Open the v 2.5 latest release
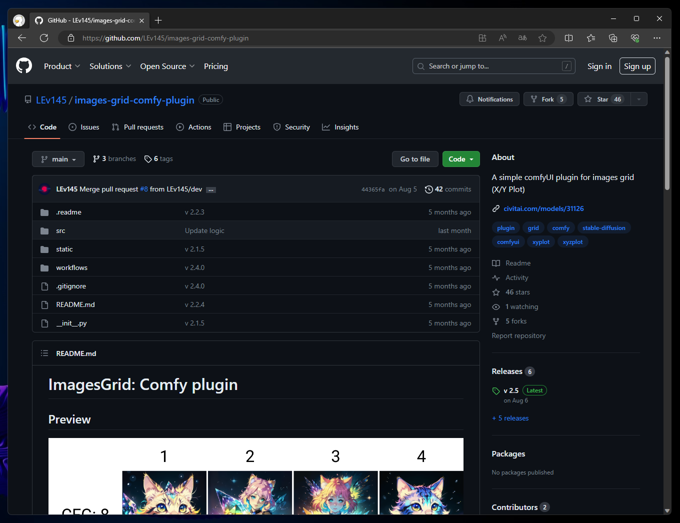The height and width of the screenshot is (523, 680). coord(511,390)
